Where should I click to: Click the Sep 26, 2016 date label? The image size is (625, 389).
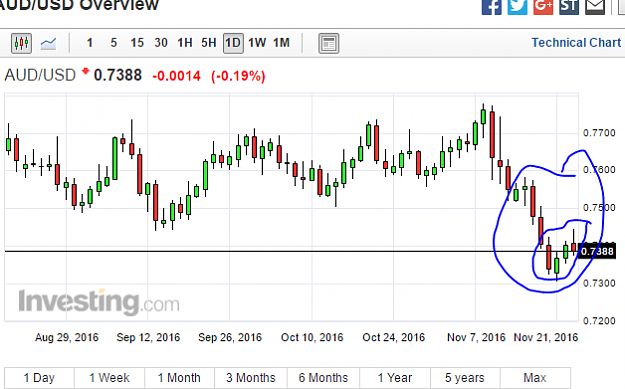click(x=230, y=338)
